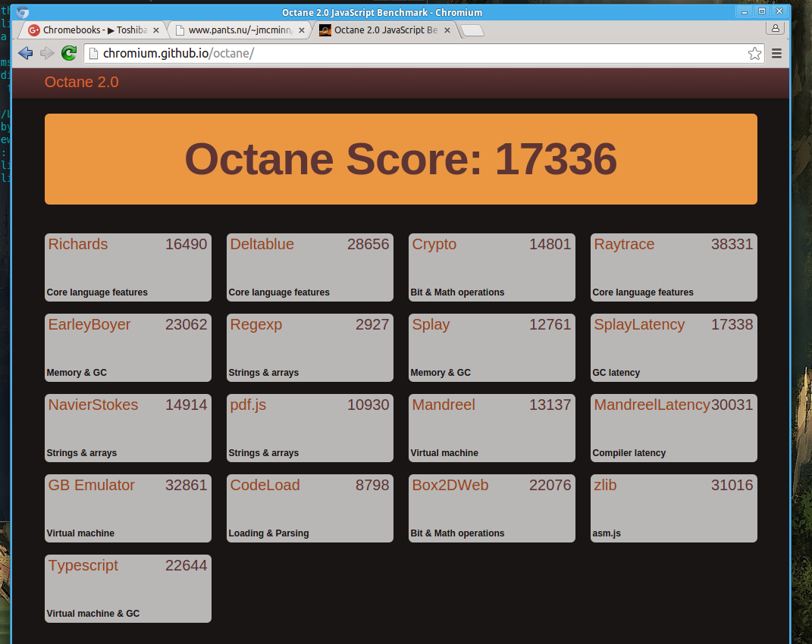Click the Chromium logo in the title bar

click(22, 12)
